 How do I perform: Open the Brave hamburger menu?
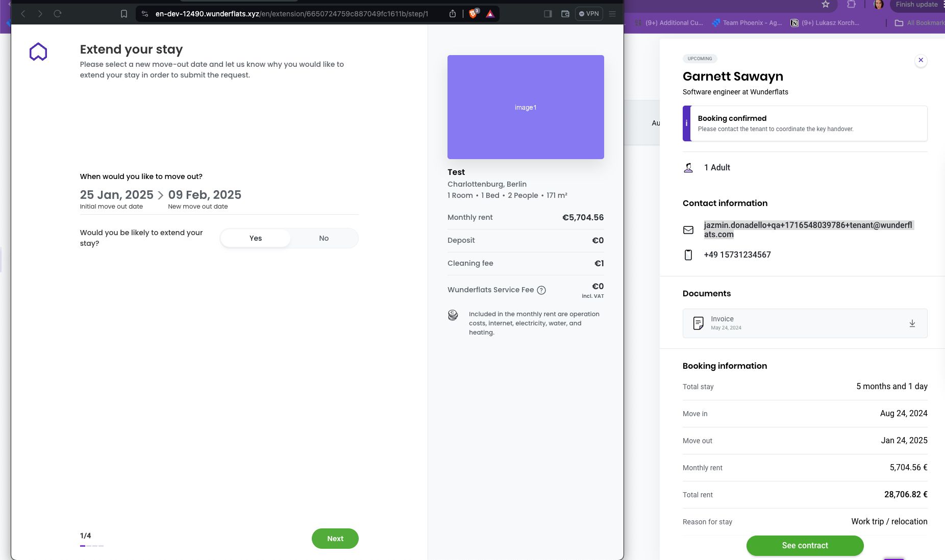(612, 14)
